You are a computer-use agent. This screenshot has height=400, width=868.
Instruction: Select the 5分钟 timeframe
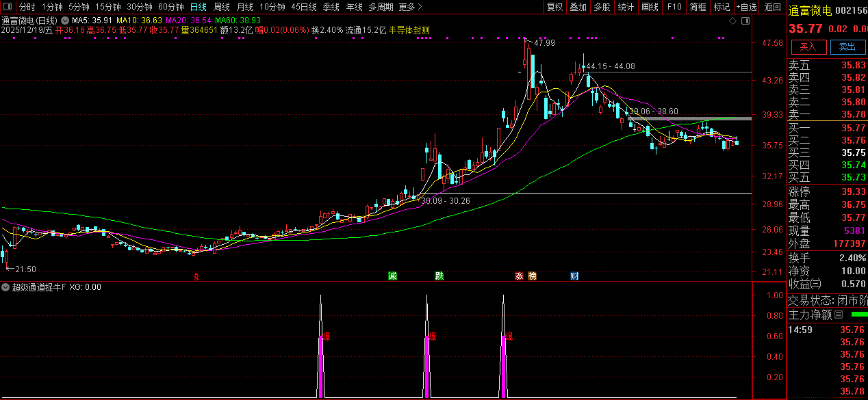click(79, 7)
